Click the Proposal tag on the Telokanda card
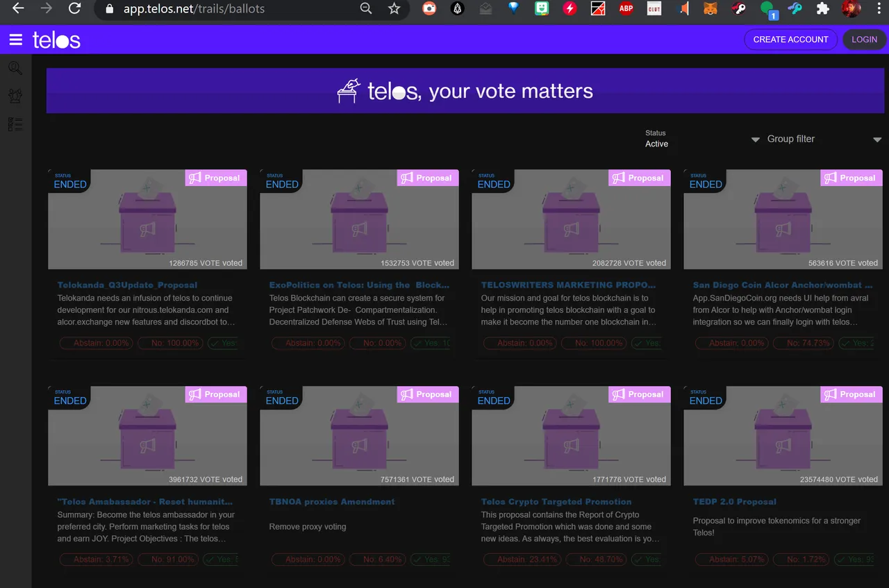 [x=216, y=178]
